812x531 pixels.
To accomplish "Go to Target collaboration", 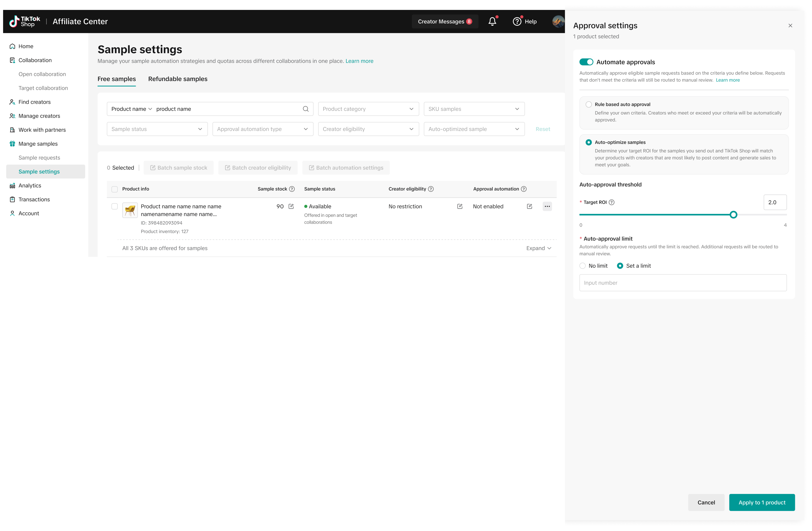I will (43, 88).
